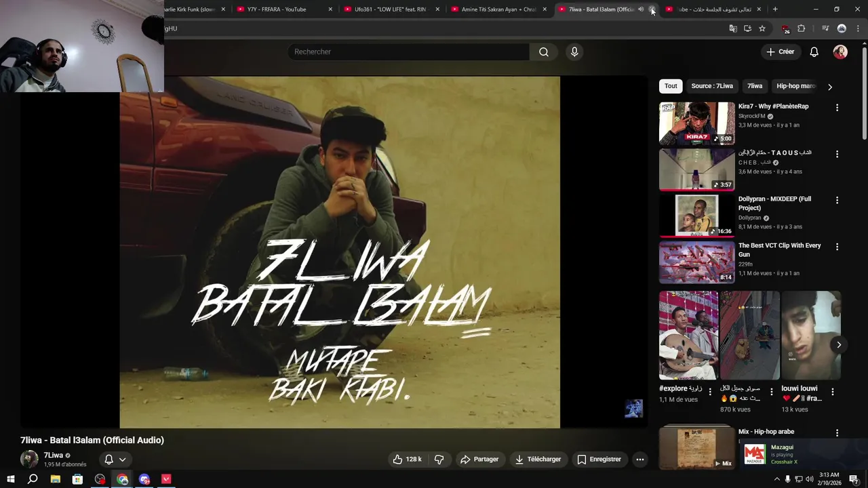Open more actions for the video
The height and width of the screenshot is (488, 868).
639,459
